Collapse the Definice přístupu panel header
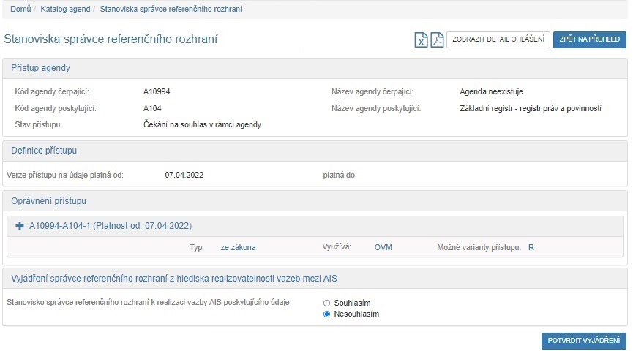 pyautogui.click(x=44, y=151)
